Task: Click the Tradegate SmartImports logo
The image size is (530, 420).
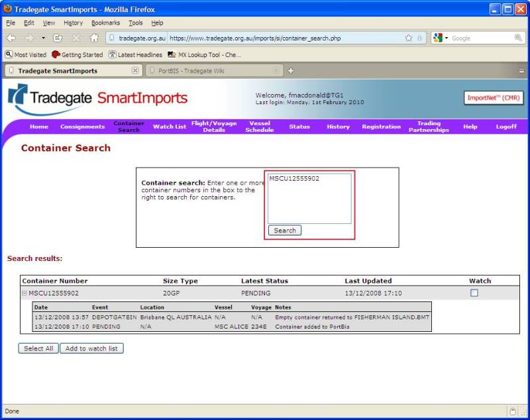Action: [98, 99]
